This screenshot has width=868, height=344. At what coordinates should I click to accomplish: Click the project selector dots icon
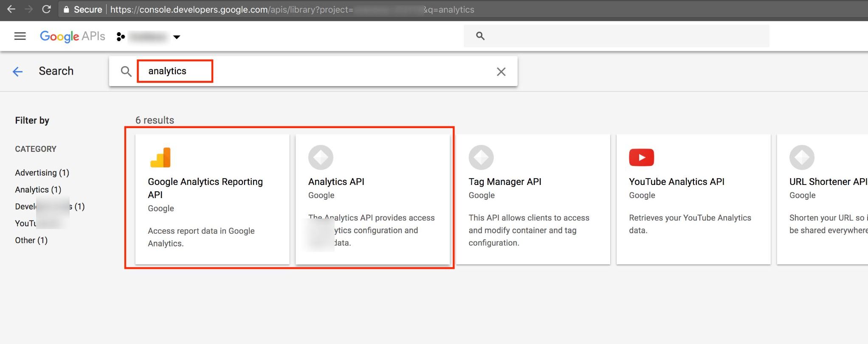(x=121, y=37)
